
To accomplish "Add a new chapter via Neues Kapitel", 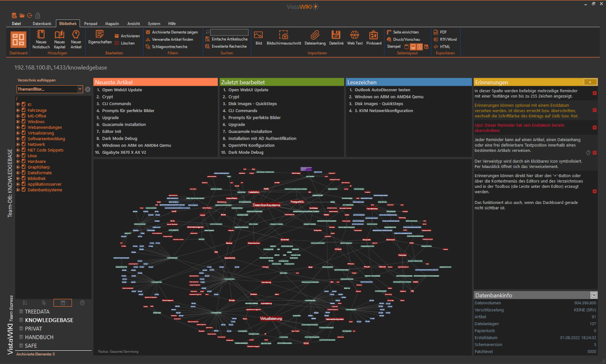I will point(59,39).
